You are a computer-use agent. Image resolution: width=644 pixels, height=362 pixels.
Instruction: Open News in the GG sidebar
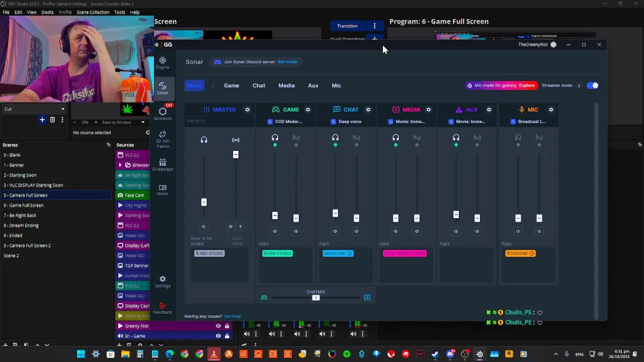(x=163, y=190)
